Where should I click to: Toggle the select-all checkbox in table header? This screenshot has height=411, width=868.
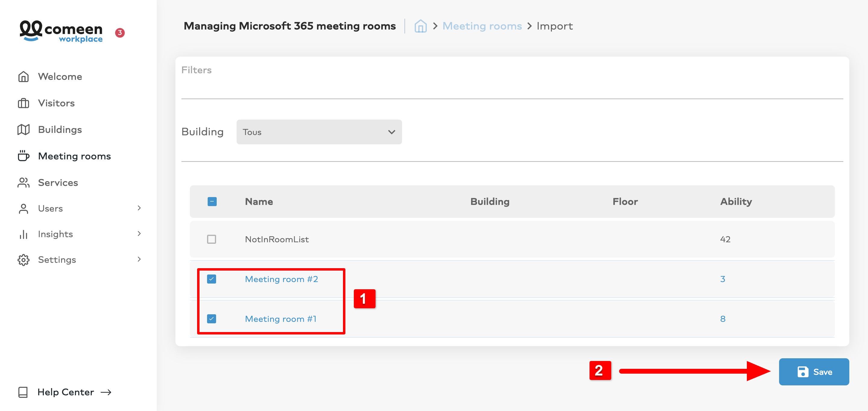(x=212, y=202)
